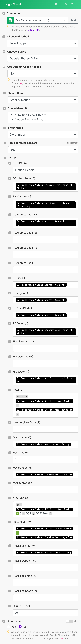
Task: Open the Choose a Method dropdown
Action: pyautogui.click(x=43, y=43)
